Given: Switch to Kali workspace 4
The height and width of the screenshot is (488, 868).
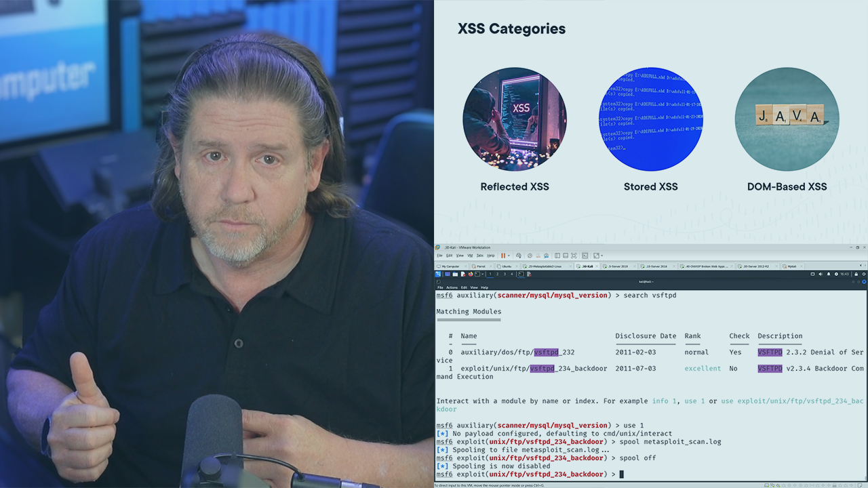Looking at the screenshot, I should click(512, 274).
